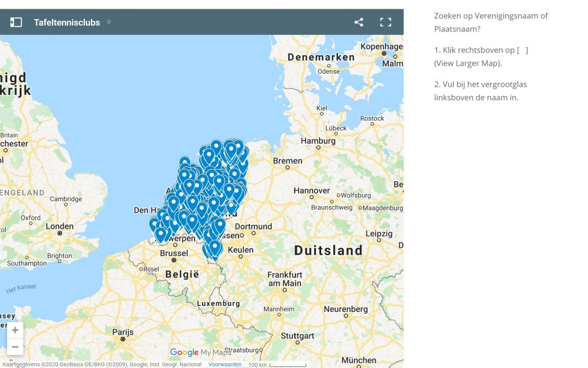Share the Tafeltennisclubs map
The width and height of the screenshot is (588, 368).
click(359, 22)
